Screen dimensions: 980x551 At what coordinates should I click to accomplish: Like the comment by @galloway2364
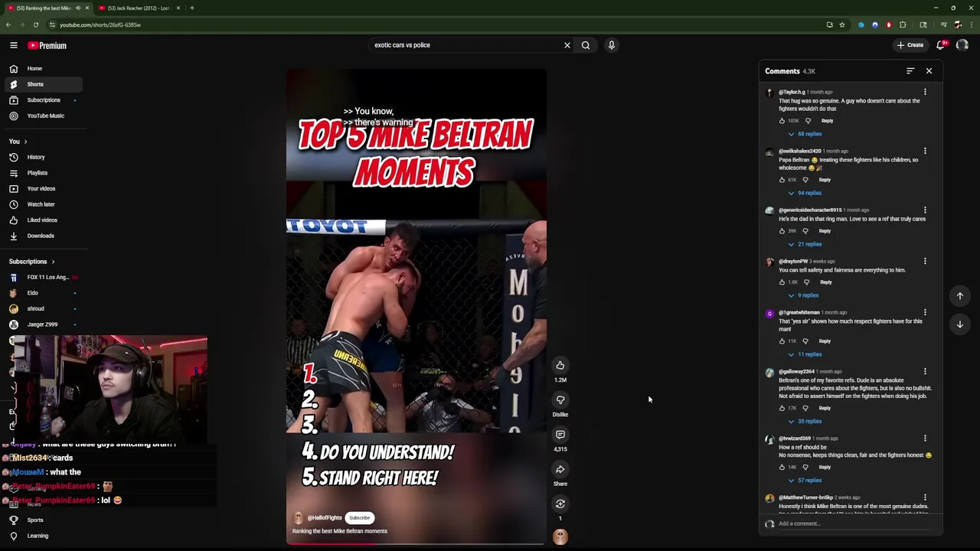[x=782, y=408]
